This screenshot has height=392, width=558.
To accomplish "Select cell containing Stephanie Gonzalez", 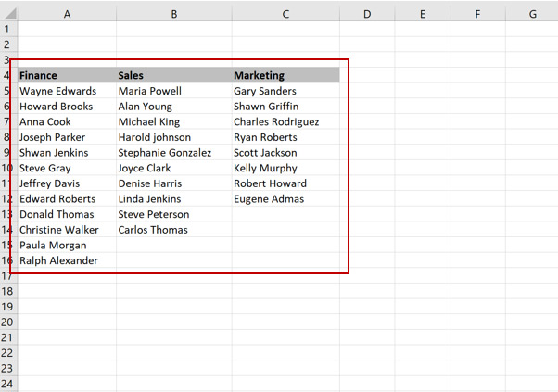I will [174, 153].
